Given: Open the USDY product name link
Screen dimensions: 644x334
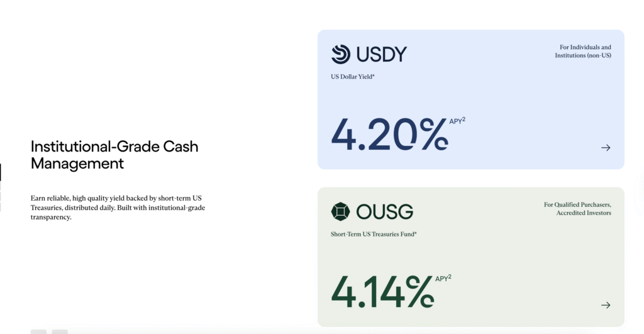Looking at the screenshot, I should [382, 55].
